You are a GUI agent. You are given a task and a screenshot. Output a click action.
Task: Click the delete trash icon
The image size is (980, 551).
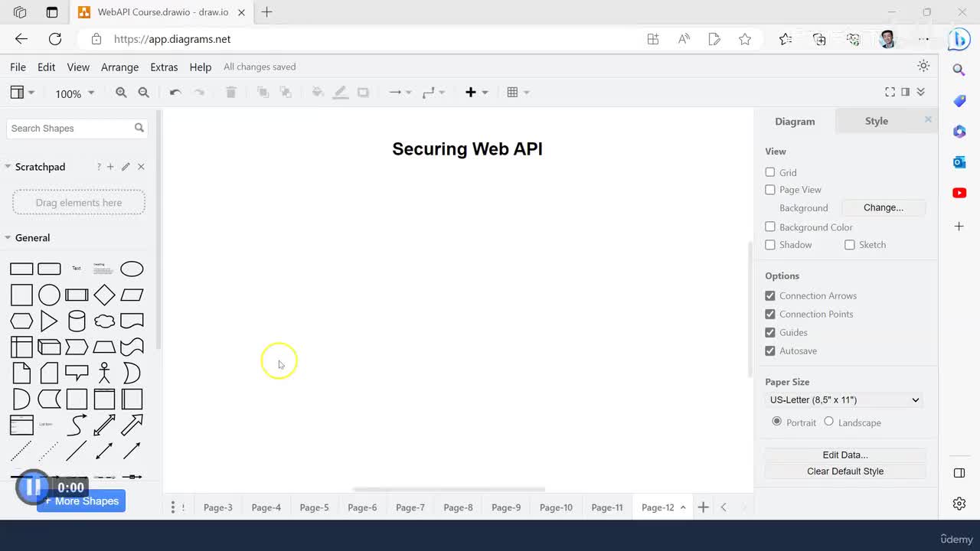230,93
